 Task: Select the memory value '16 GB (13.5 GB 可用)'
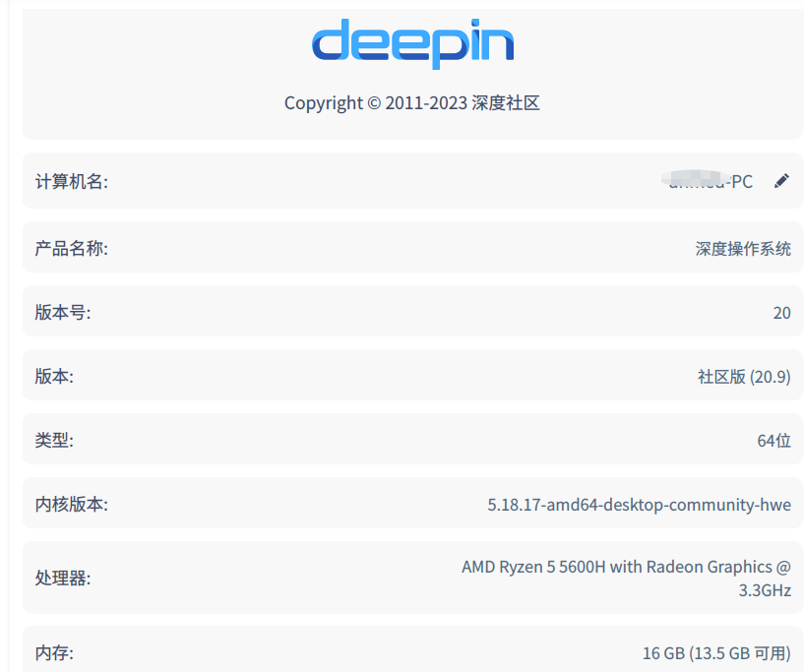coord(716,653)
